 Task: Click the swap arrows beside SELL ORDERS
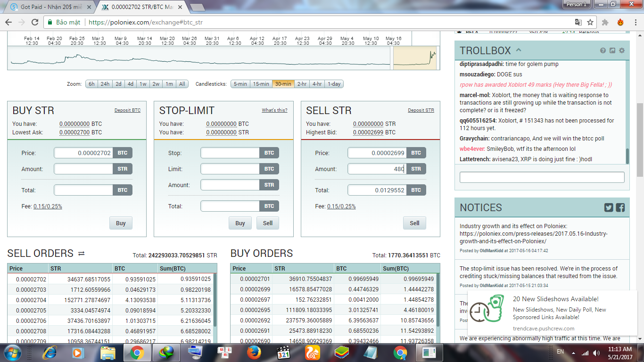[81, 254]
